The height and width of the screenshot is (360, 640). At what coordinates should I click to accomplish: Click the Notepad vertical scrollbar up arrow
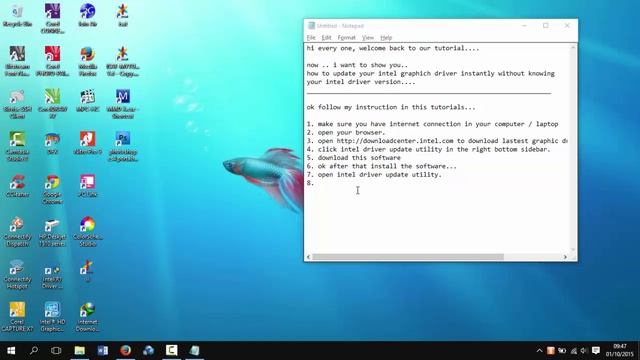coord(573,48)
